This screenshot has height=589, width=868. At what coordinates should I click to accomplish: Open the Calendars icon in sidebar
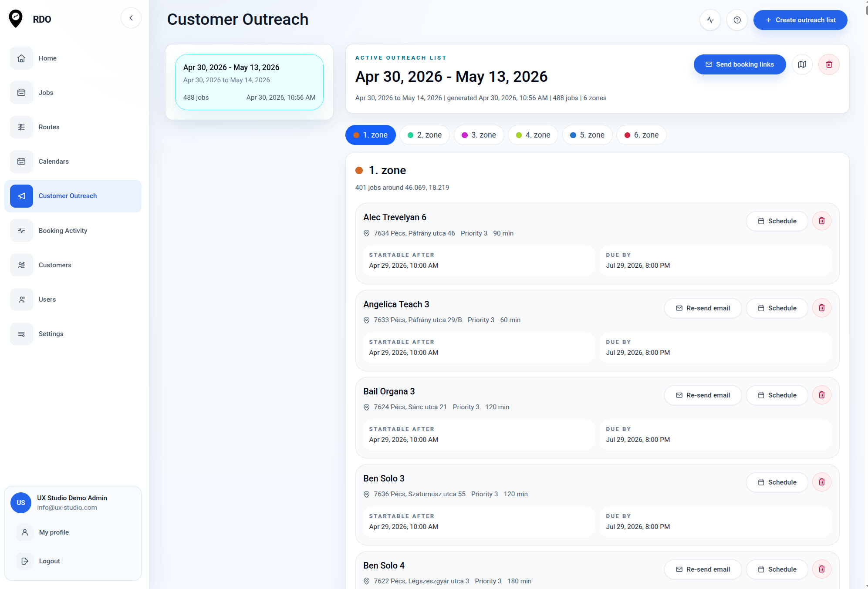(21, 162)
